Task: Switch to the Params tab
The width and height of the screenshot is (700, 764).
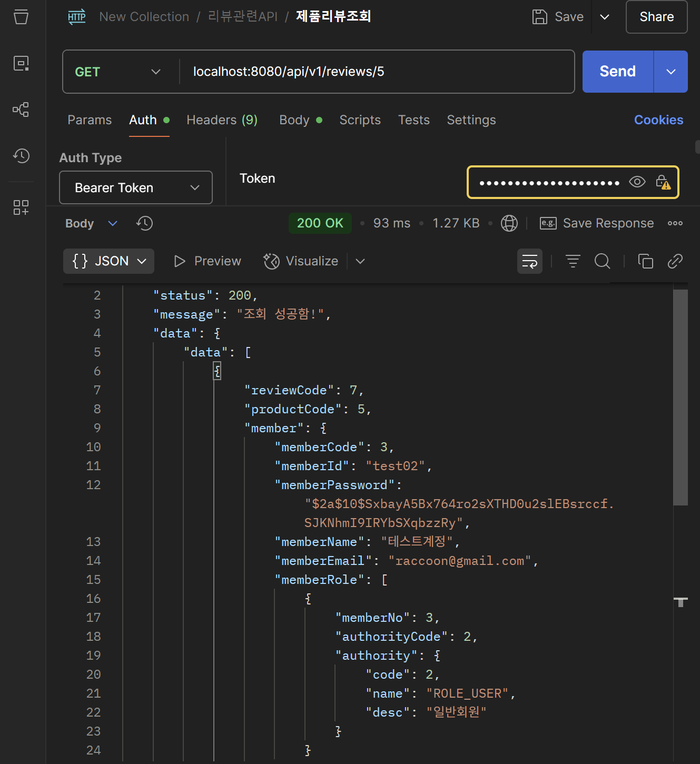Action: [x=90, y=120]
